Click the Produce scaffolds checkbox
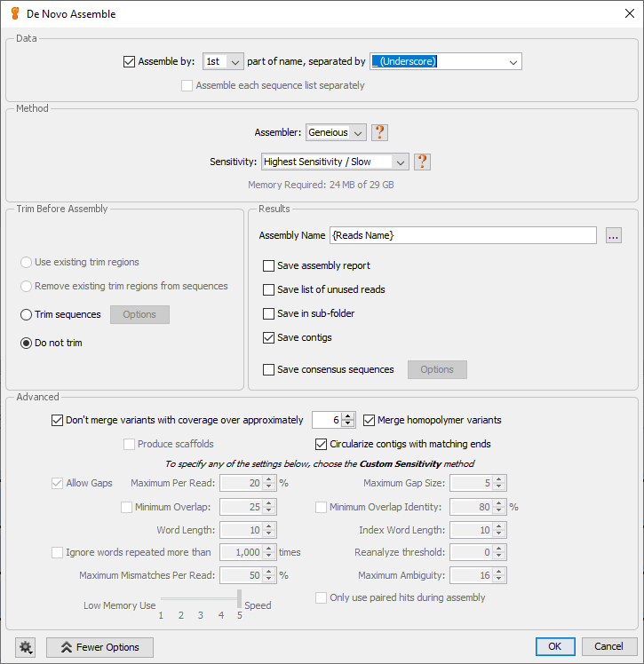The image size is (644, 664). pyautogui.click(x=129, y=444)
